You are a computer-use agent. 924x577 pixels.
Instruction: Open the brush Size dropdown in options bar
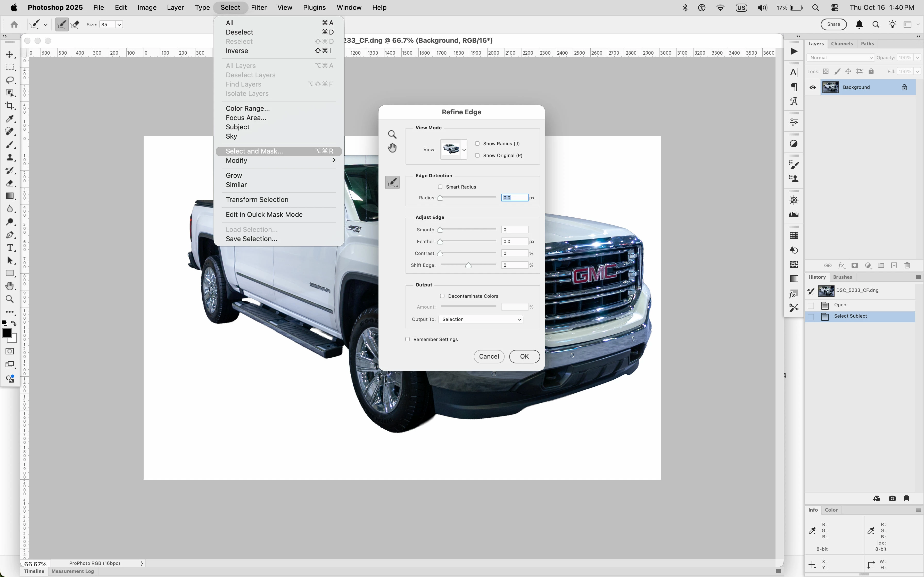coord(119,24)
